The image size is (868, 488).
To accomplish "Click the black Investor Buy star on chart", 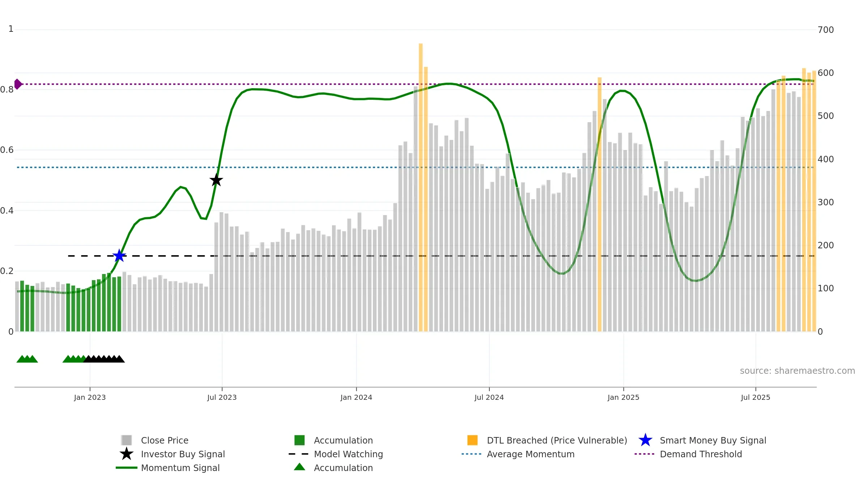I will [x=216, y=180].
